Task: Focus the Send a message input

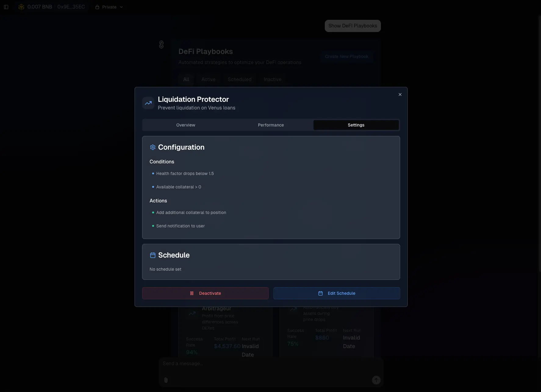Action: click(271, 364)
